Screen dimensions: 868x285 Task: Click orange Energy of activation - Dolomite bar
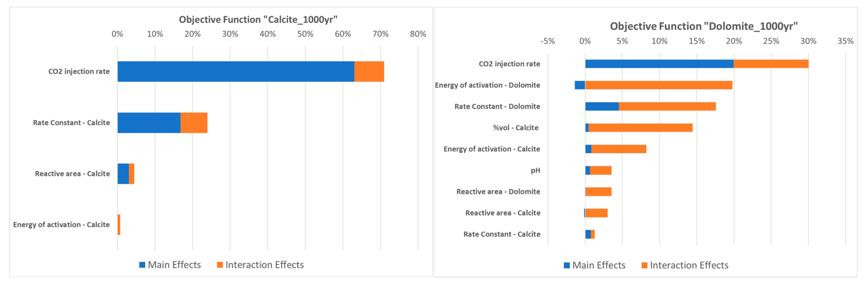point(659,85)
